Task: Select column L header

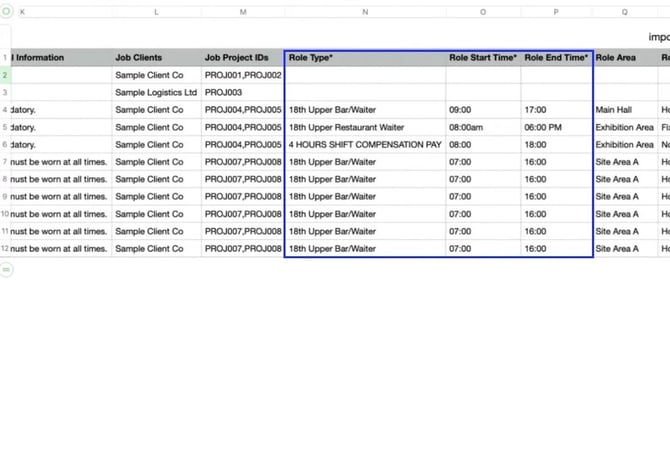Action: (156, 12)
